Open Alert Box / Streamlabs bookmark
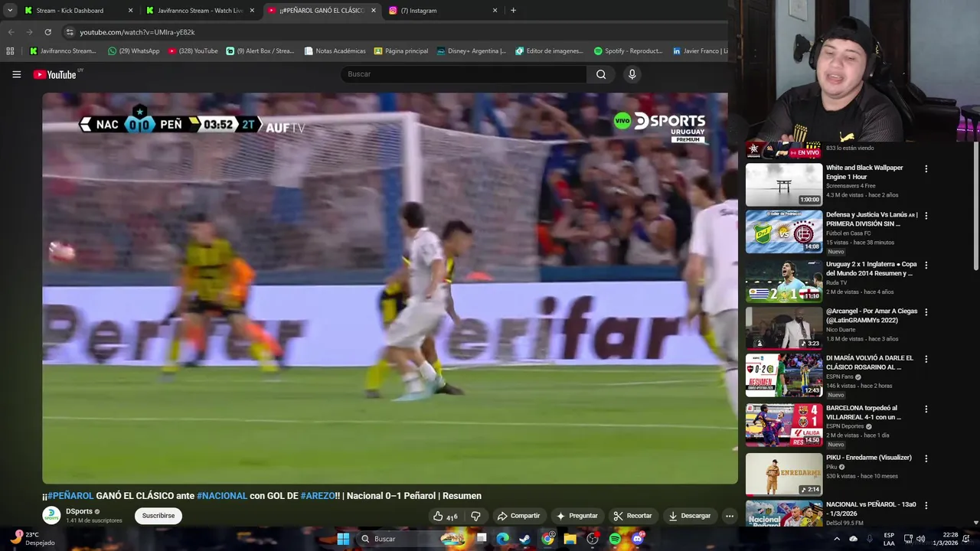Image resolution: width=980 pixels, height=551 pixels. point(260,51)
